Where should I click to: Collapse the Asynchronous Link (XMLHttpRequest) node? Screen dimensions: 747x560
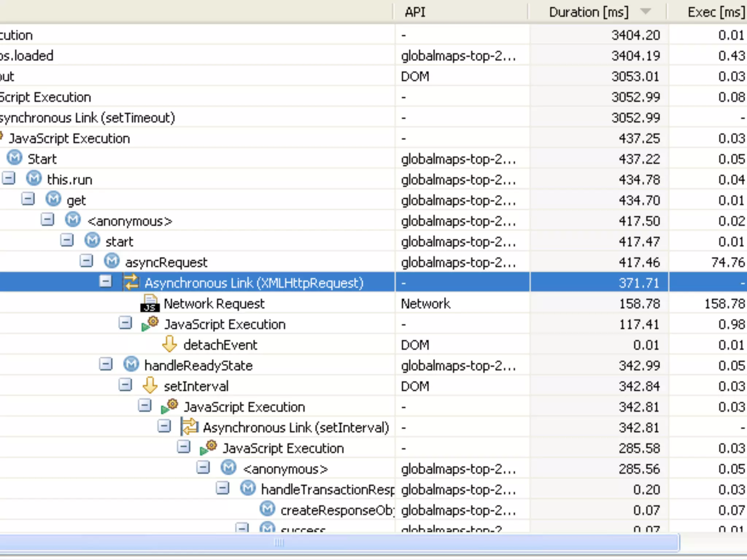pyautogui.click(x=106, y=281)
